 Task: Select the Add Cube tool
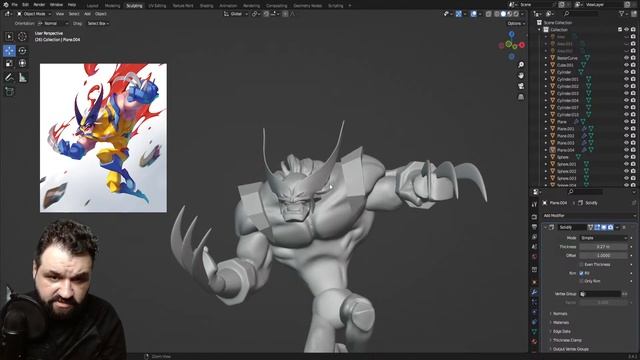pos(9,91)
